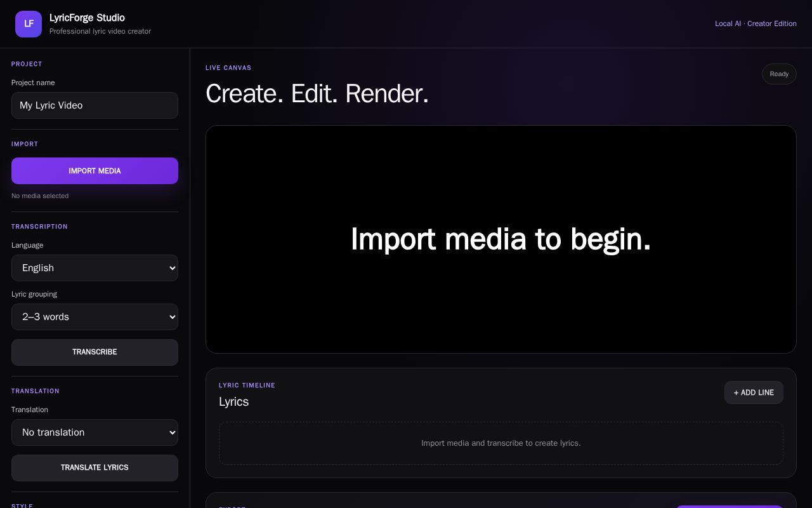Click the TRANSCRIPTION section label
Image resolution: width=812 pixels, height=508 pixels.
point(39,227)
